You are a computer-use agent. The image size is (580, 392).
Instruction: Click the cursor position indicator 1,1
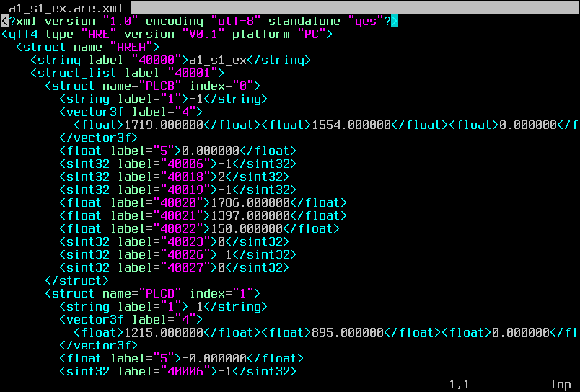459,384
